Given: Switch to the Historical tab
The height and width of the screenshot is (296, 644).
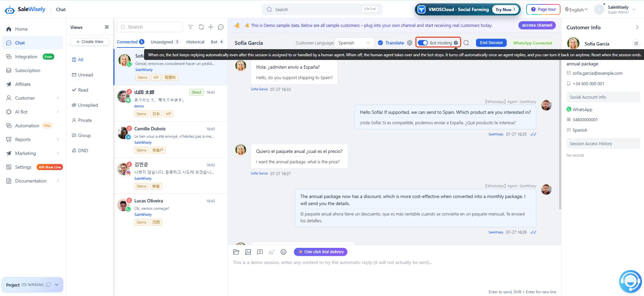Looking at the screenshot, I should coord(195,42).
